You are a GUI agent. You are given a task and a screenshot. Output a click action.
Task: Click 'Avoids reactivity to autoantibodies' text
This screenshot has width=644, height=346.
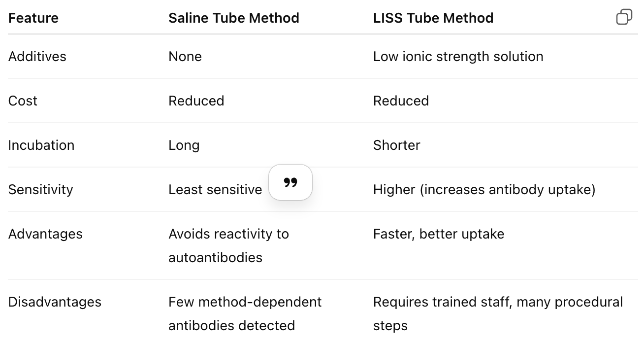coord(228,245)
